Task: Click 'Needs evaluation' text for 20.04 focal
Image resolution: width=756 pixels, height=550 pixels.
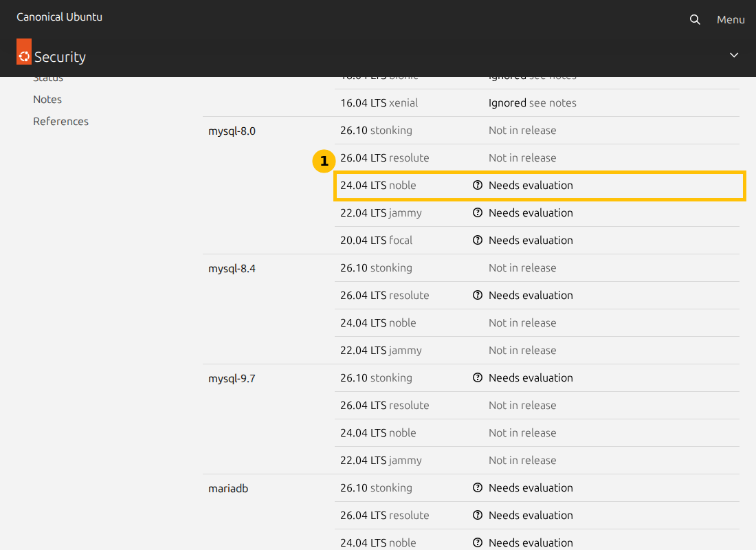Action: pyautogui.click(x=531, y=240)
